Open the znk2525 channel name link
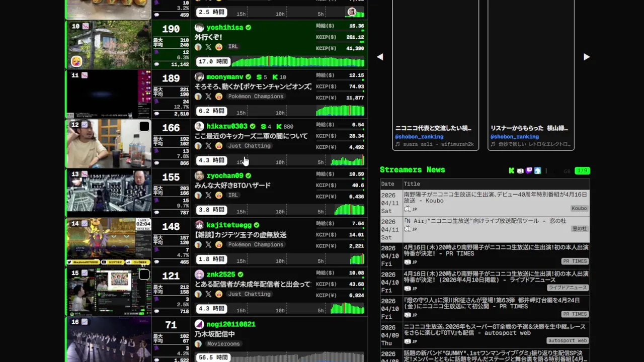 coord(221,275)
